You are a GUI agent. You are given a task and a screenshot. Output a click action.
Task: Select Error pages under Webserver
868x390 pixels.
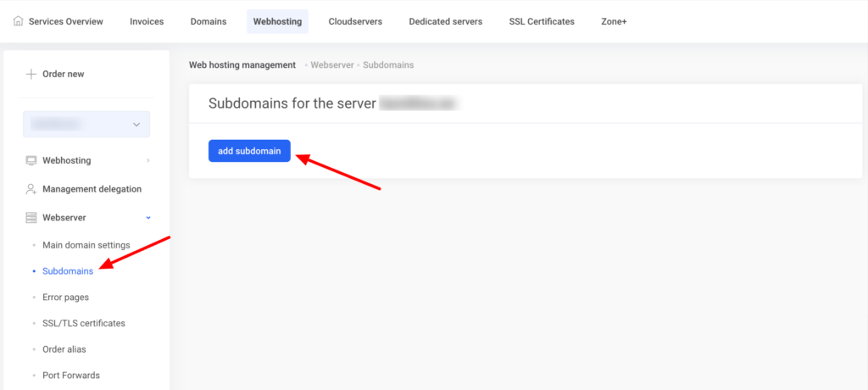(65, 298)
